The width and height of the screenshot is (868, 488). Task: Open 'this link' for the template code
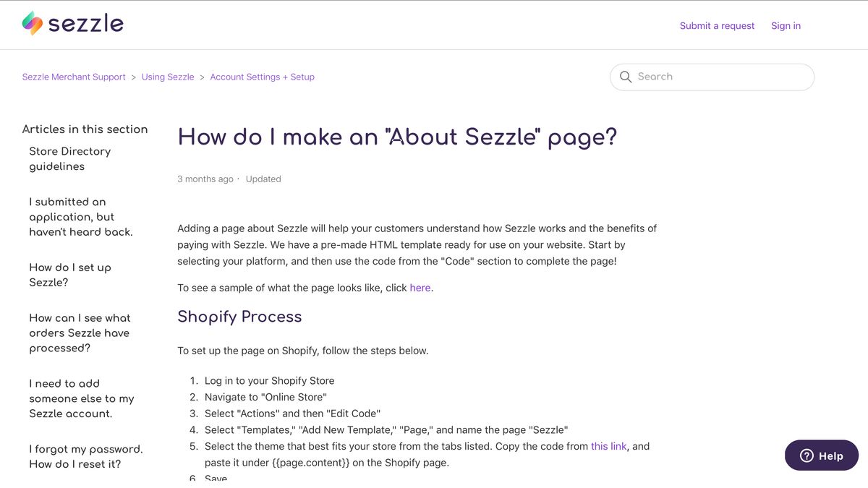pyautogui.click(x=608, y=446)
